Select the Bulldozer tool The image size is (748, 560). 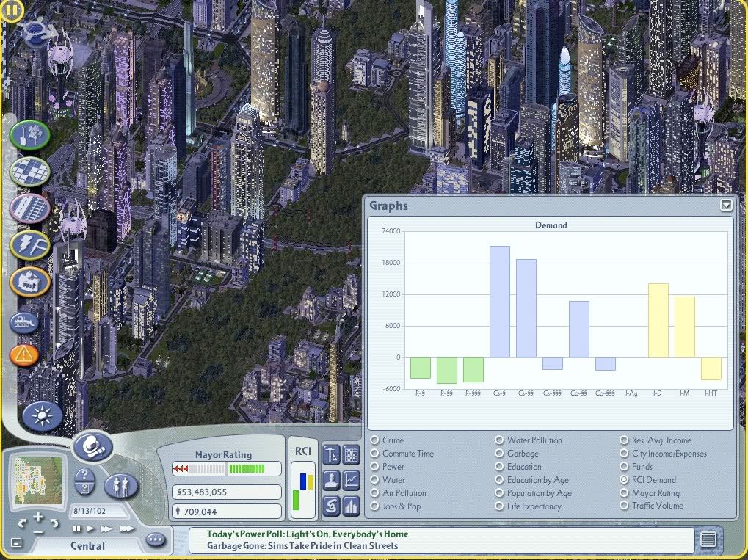click(23, 323)
